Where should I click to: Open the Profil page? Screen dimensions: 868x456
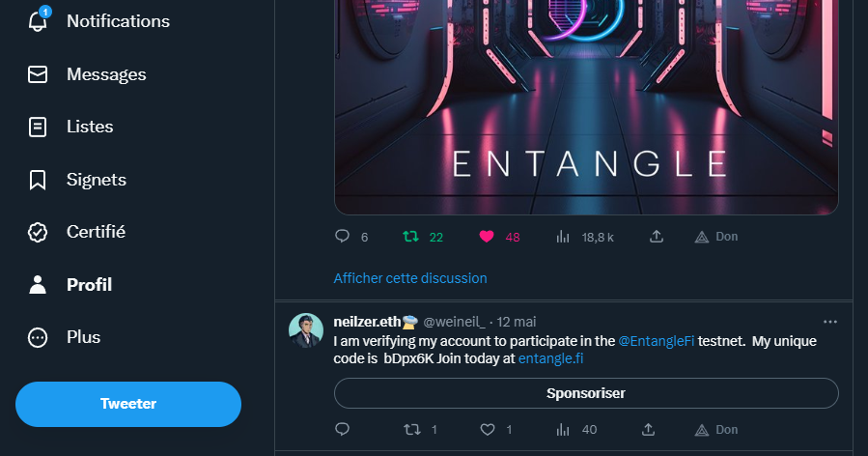(x=89, y=285)
